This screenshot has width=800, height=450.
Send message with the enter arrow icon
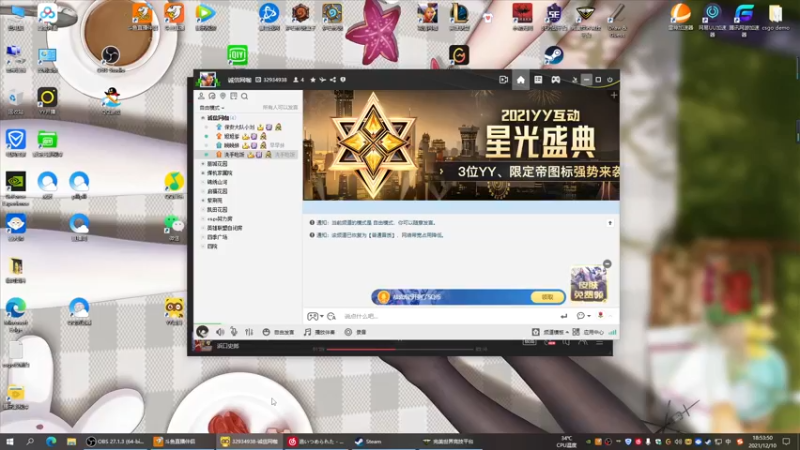click(x=564, y=316)
